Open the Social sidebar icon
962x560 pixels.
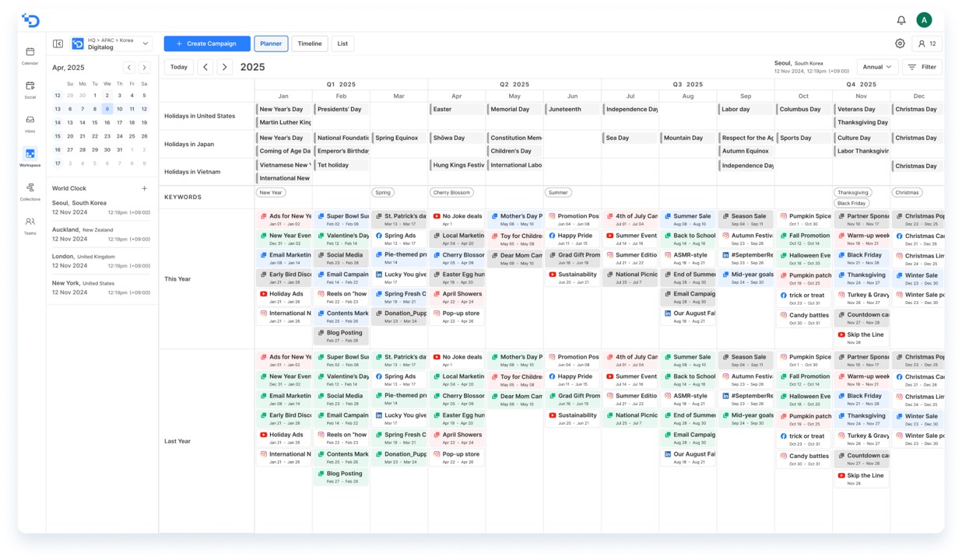pyautogui.click(x=30, y=89)
